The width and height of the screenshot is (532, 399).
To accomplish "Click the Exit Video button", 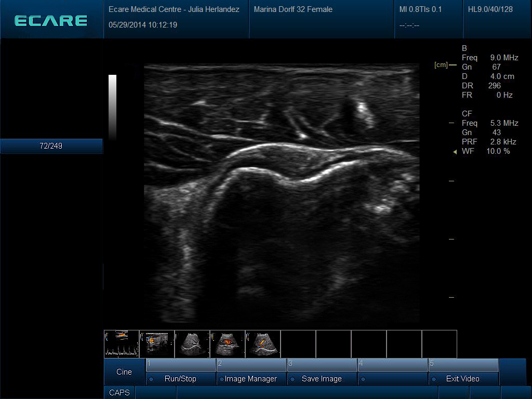I will pyautogui.click(x=463, y=379).
